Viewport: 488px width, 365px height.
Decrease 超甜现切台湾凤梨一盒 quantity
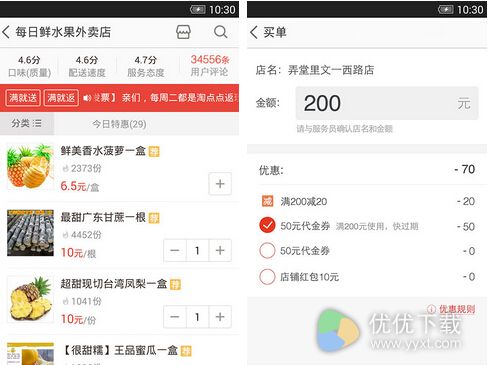click(x=175, y=317)
